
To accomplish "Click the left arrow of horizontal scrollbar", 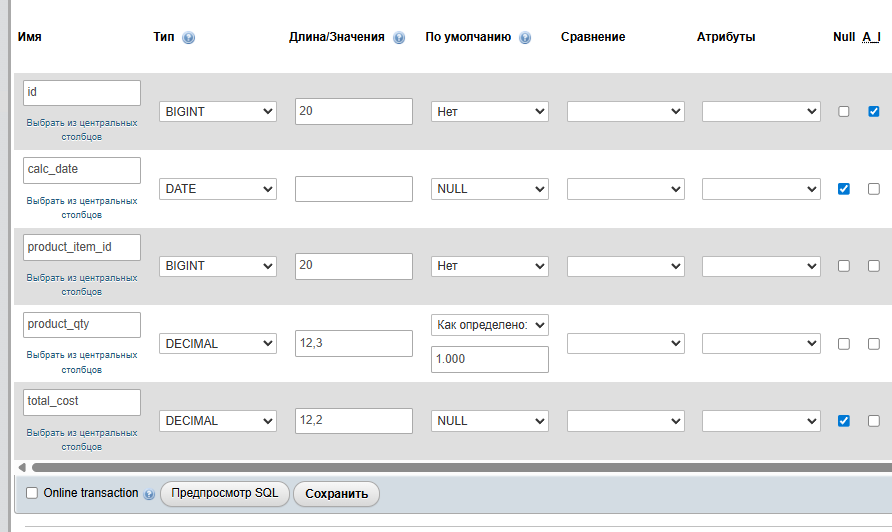I will pyautogui.click(x=22, y=467).
